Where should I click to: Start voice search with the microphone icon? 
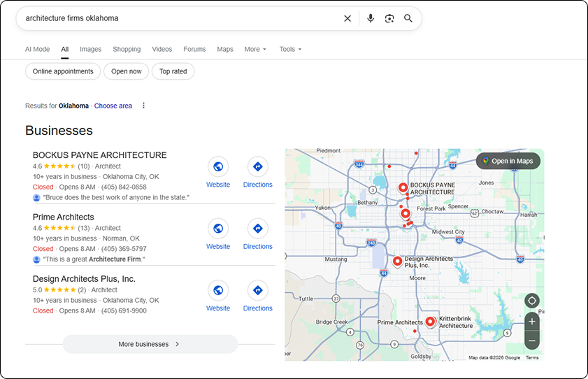(x=371, y=18)
